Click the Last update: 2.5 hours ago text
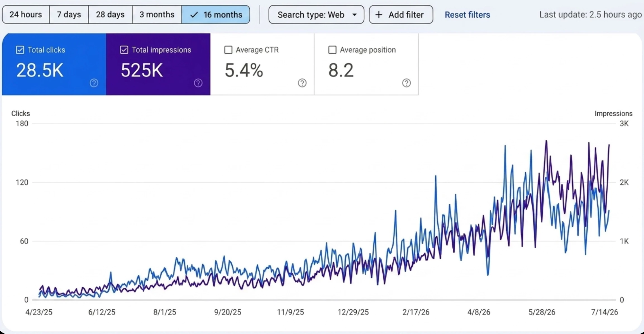 pos(590,15)
